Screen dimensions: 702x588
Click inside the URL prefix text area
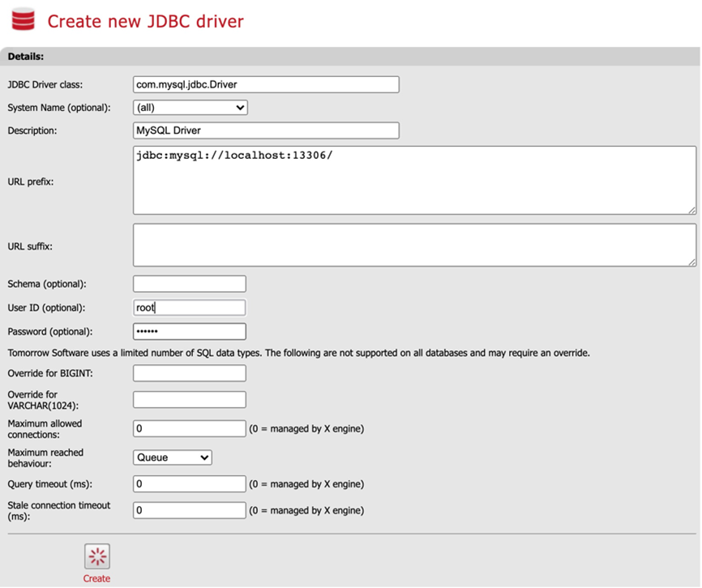click(x=414, y=180)
